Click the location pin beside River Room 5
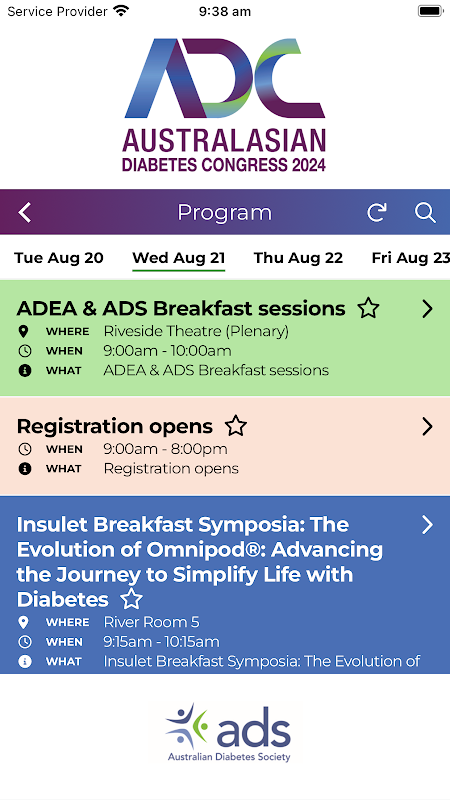The image size is (450, 800). coord(24,622)
